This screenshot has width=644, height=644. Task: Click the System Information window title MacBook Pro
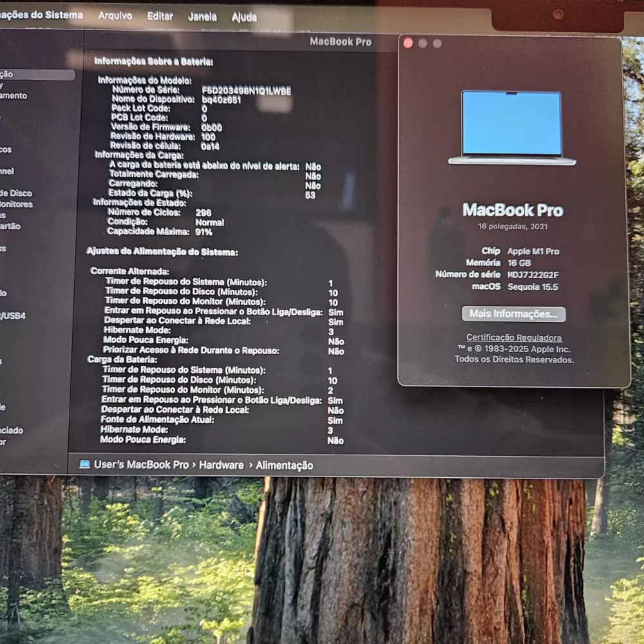pos(341,41)
